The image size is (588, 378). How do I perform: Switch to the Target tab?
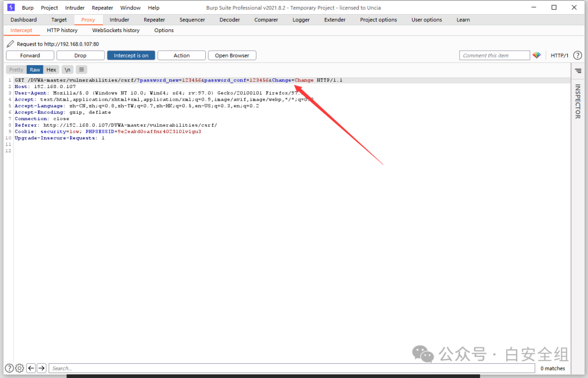click(59, 20)
